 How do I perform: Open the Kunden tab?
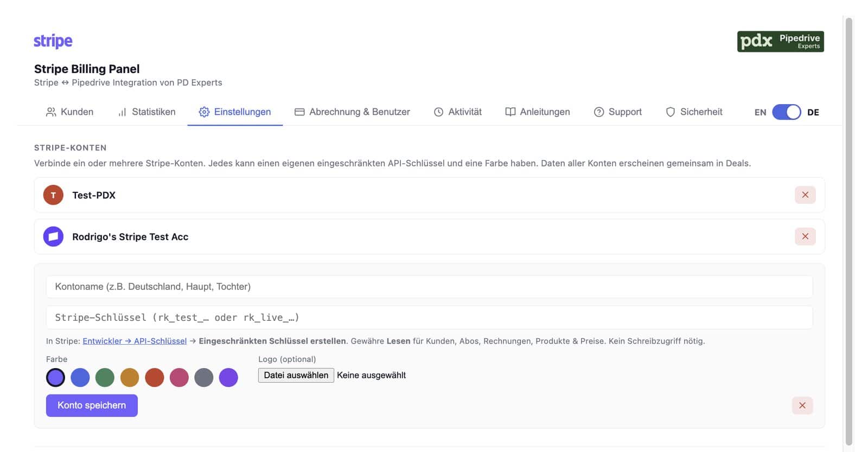click(x=69, y=112)
